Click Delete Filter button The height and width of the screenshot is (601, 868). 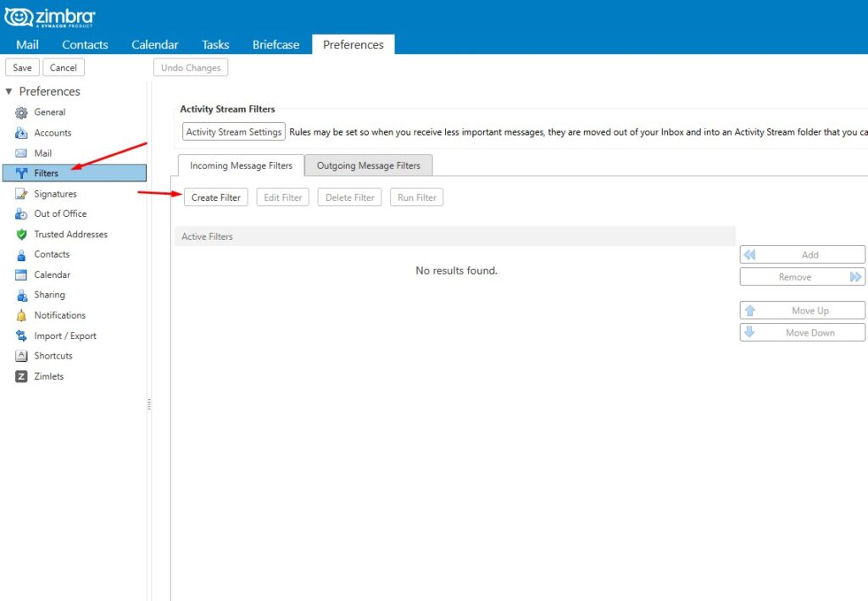(x=350, y=198)
